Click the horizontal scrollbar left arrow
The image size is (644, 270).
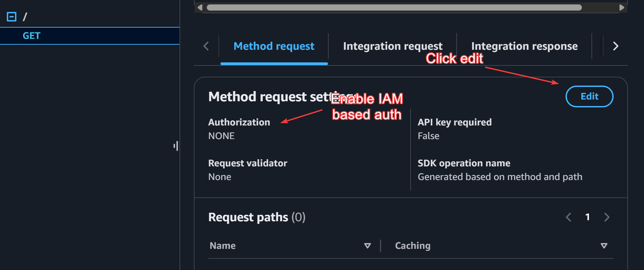pyautogui.click(x=200, y=7)
